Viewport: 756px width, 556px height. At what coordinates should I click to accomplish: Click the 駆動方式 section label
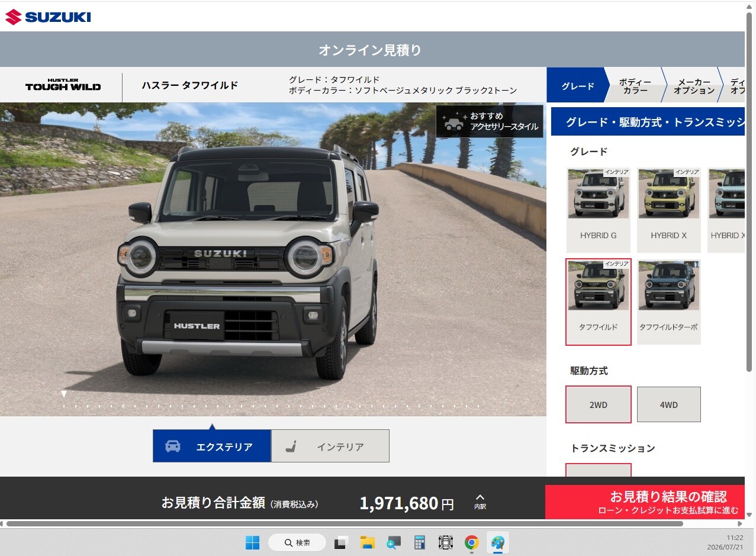tap(589, 371)
